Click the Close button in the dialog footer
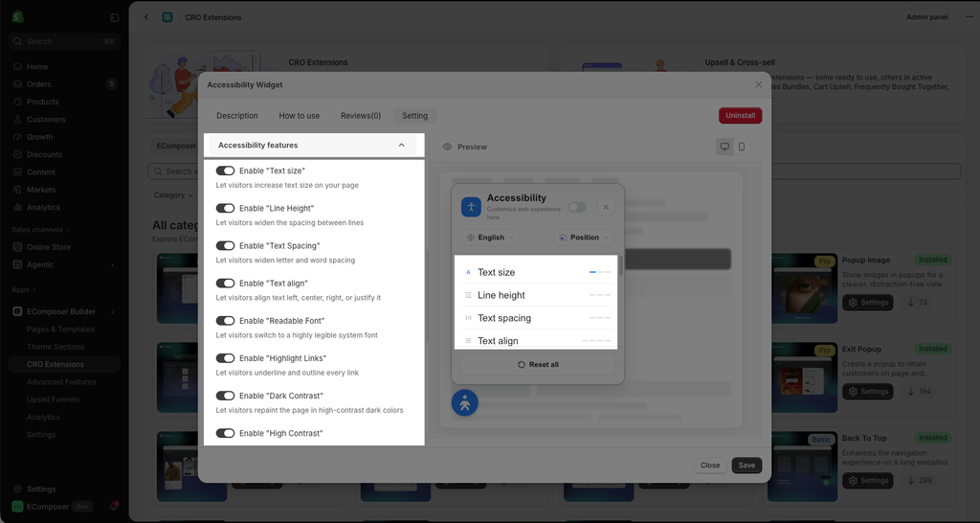Image resolution: width=980 pixels, height=523 pixels. coord(710,466)
